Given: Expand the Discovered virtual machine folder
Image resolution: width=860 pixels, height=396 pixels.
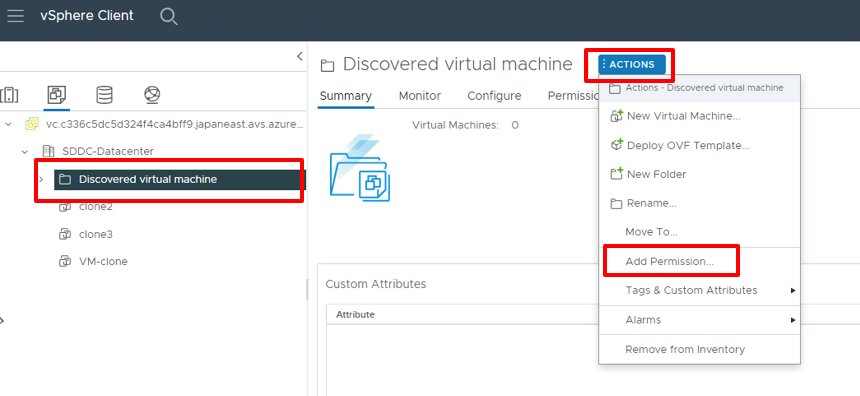Looking at the screenshot, I should [x=41, y=179].
